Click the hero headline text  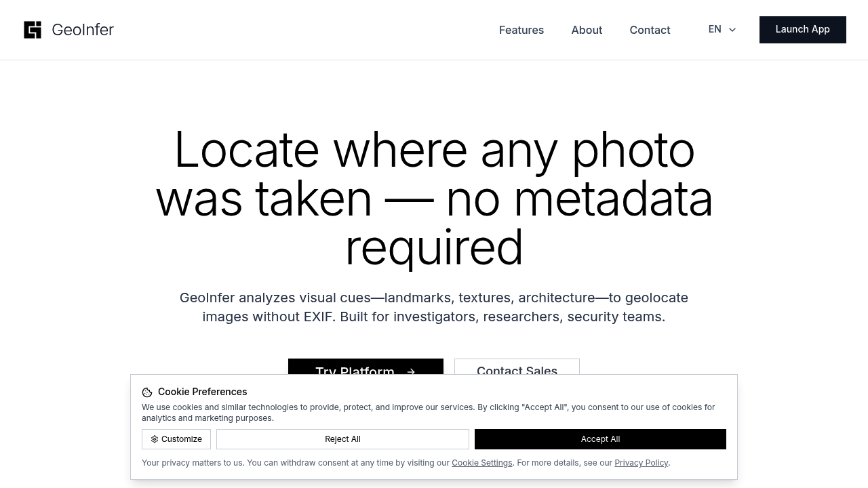[434, 199]
